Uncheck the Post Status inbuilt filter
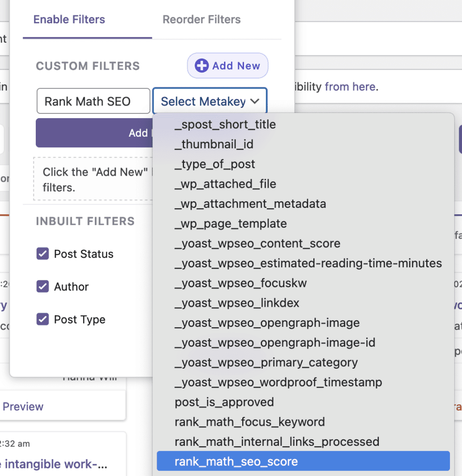462x476 pixels. tap(42, 254)
